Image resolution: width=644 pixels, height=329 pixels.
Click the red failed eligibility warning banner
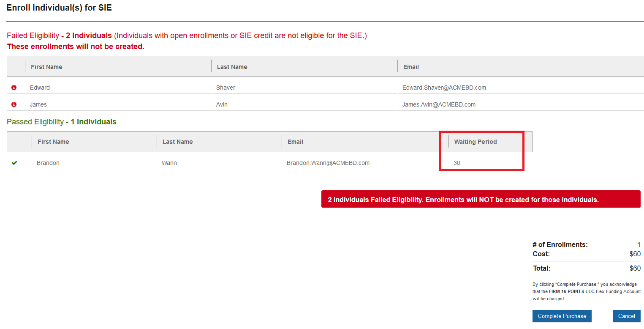tap(481, 199)
